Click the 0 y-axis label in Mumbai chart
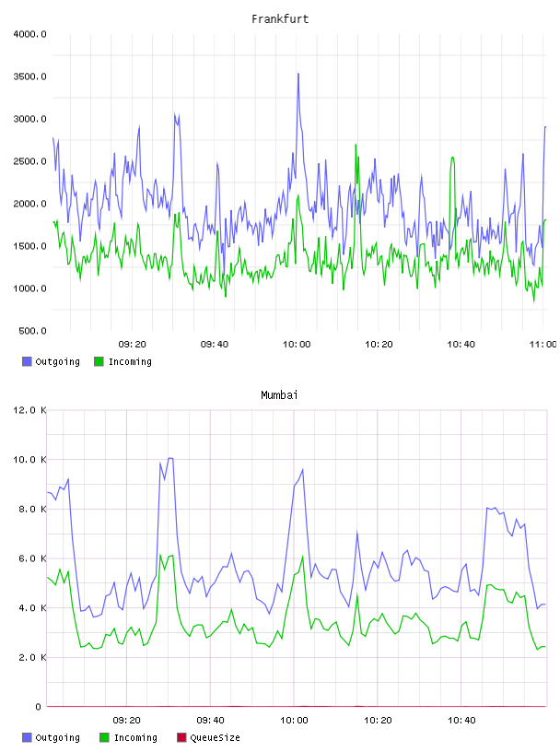This screenshot has width=560, height=752. 38,707
